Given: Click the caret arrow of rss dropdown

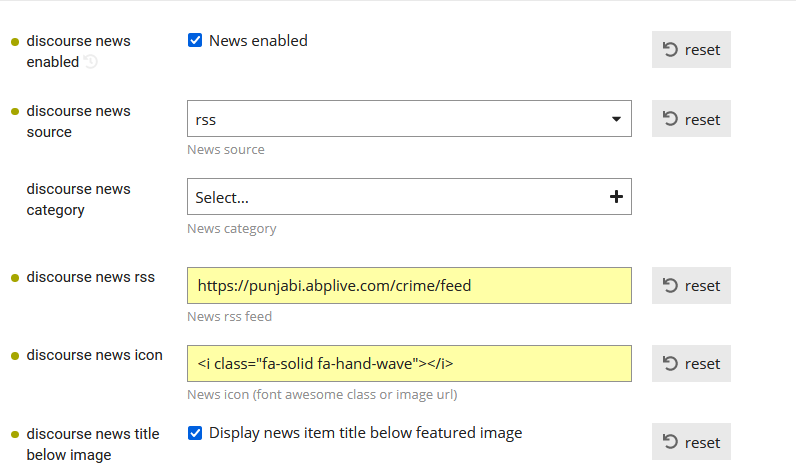Looking at the screenshot, I should pos(616,119).
